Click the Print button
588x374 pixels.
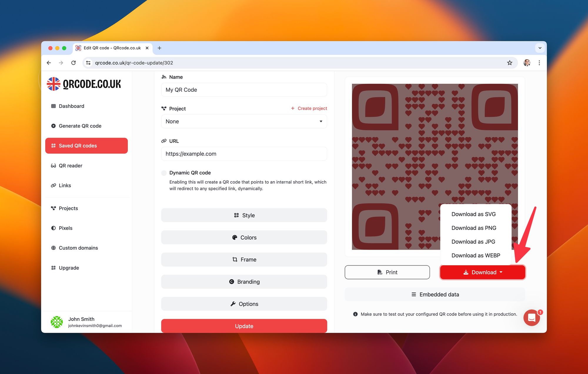tap(387, 272)
